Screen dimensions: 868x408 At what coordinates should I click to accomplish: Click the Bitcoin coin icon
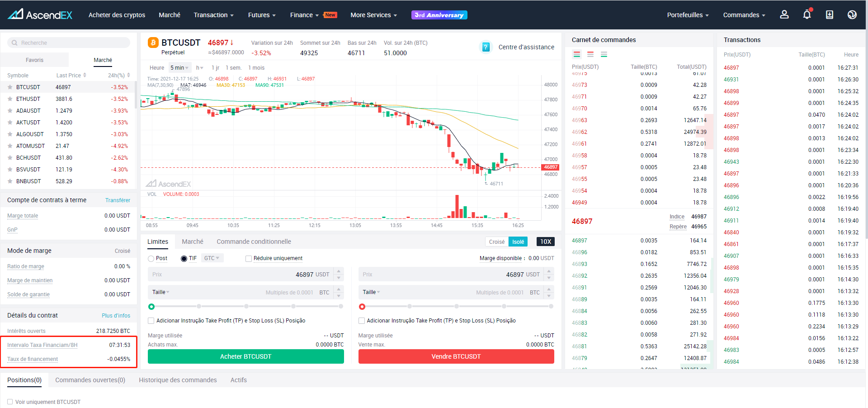coord(153,43)
